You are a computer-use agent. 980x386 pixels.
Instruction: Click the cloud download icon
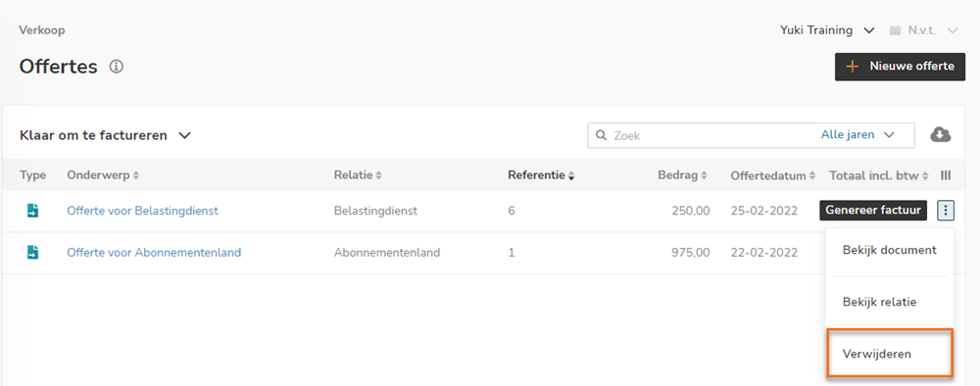point(941,135)
